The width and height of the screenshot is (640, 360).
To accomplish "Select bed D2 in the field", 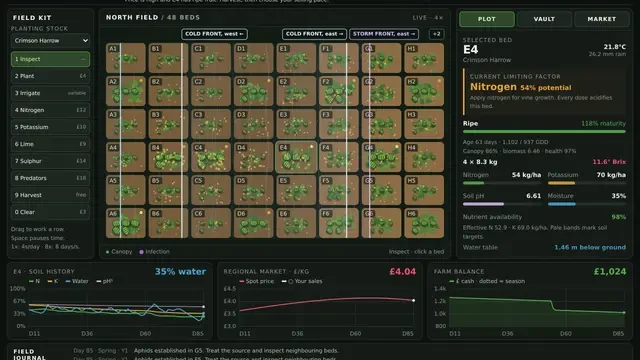I will pyautogui.click(x=253, y=91).
